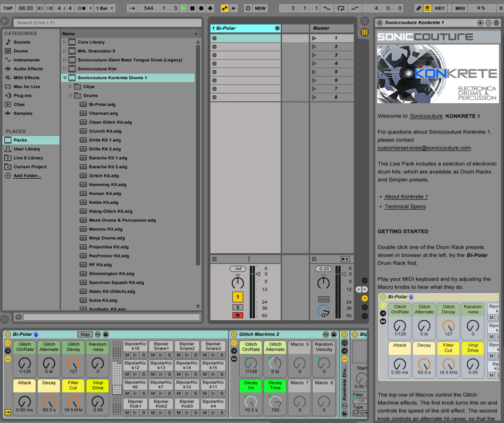Click the Random Velocity knob in Glitch Machine 2
504x423 pixels.
[x=324, y=363]
